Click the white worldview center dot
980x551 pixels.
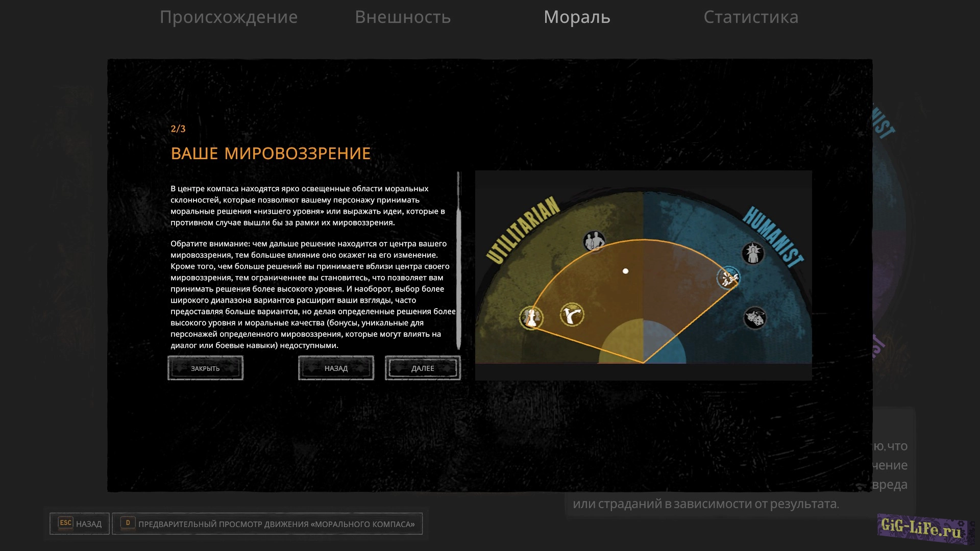coord(625,271)
